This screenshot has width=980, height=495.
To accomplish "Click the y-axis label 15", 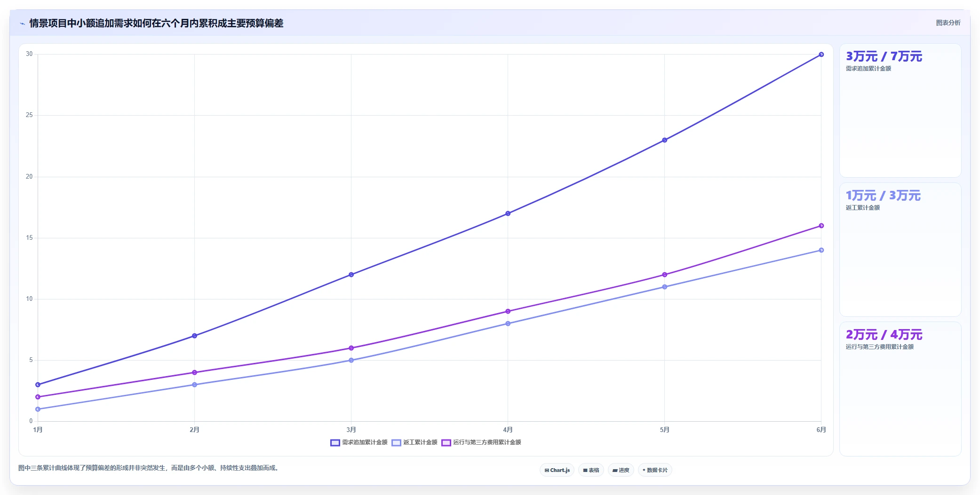I will point(29,238).
